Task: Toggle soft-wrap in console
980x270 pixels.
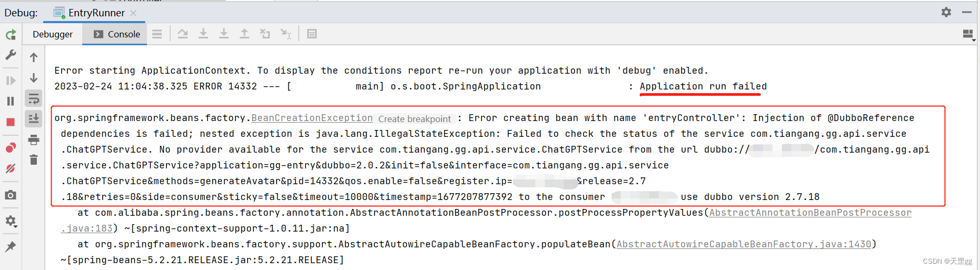Action: click(x=34, y=98)
